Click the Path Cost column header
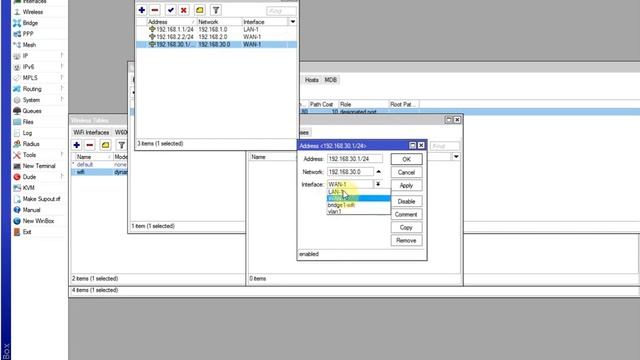640x360 pixels. point(322,104)
